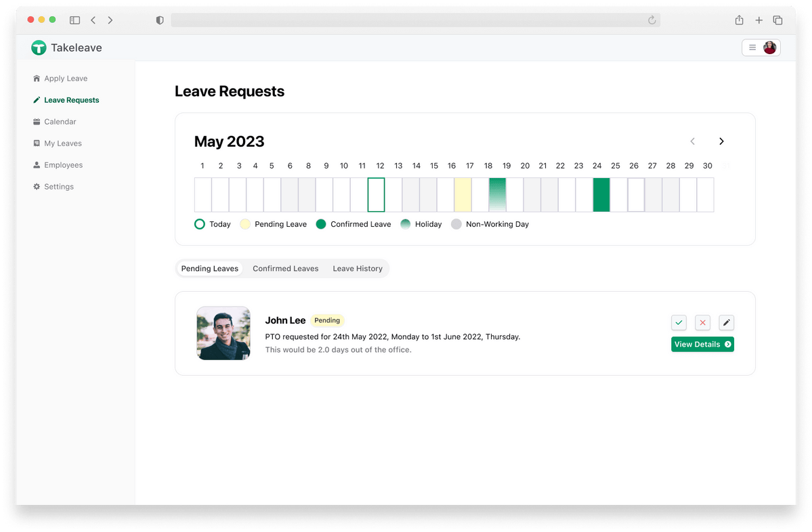Reload the page using the refresh icon
This screenshot has height=532, width=812.
(651, 20)
